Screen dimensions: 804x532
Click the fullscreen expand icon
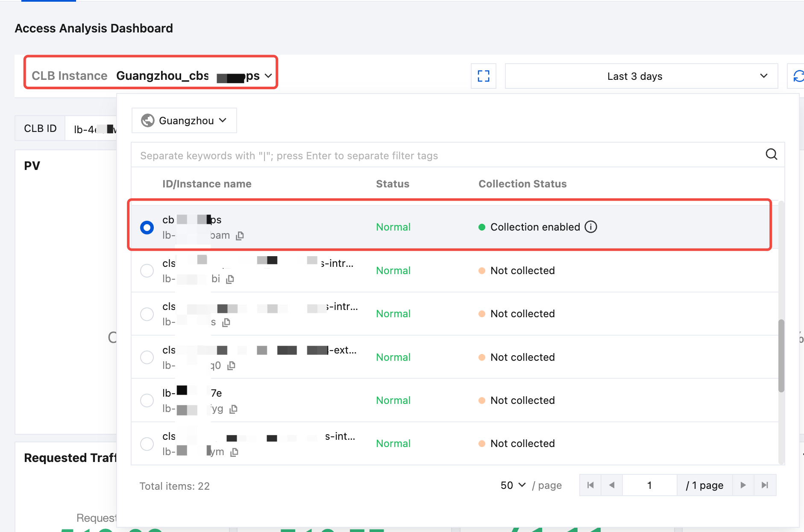(x=483, y=76)
